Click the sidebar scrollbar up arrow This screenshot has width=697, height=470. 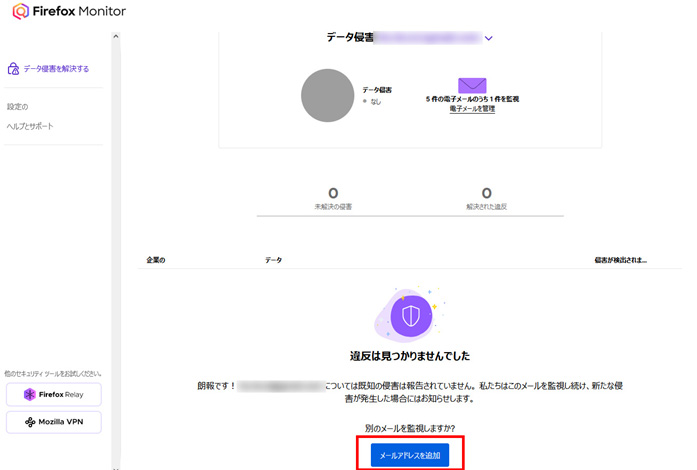116,37
